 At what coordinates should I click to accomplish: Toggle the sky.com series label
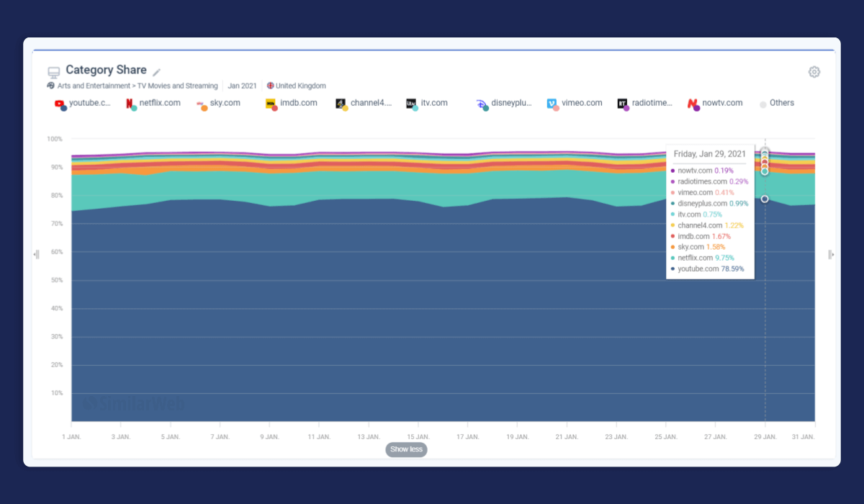click(225, 103)
